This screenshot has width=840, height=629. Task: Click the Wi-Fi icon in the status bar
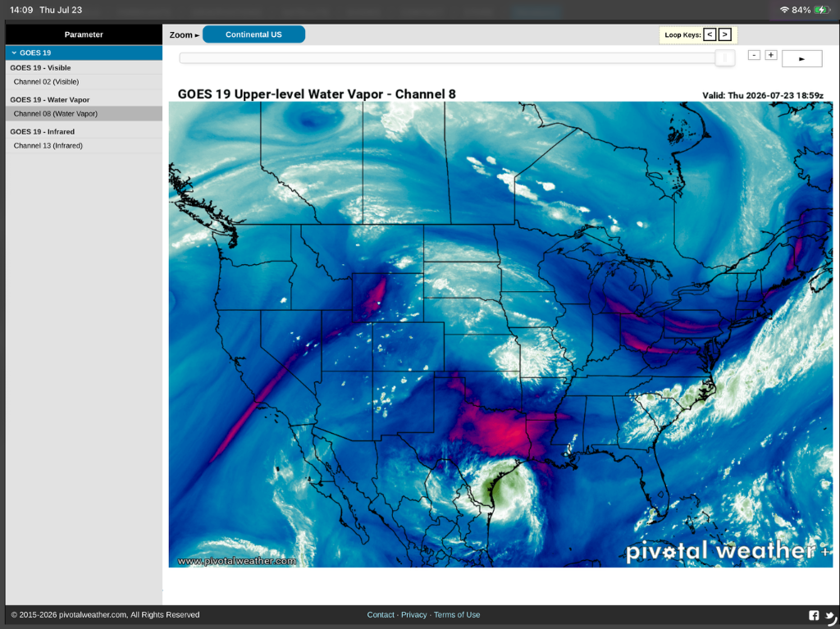coord(784,10)
